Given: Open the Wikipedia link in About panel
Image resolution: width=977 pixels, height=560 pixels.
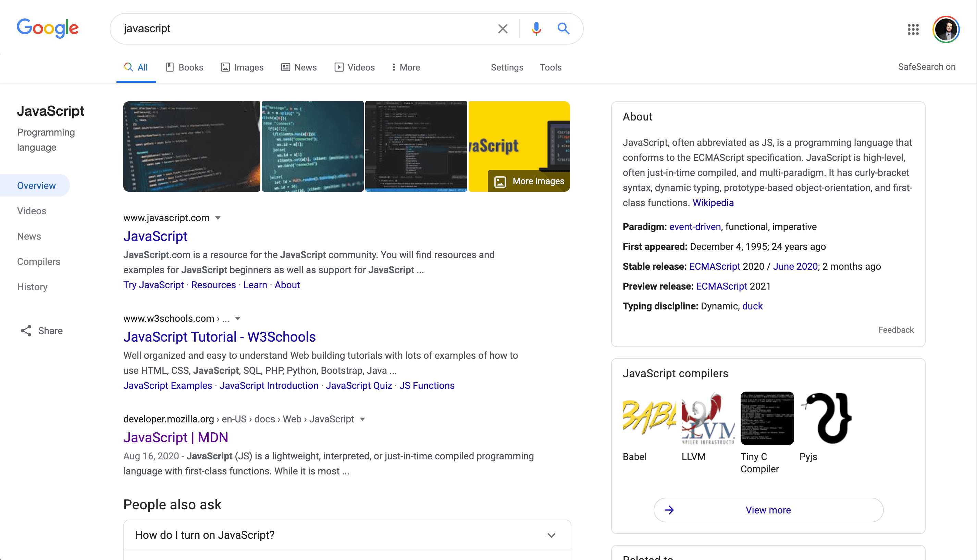Looking at the screenshot, I should click(x=713, y=203).
